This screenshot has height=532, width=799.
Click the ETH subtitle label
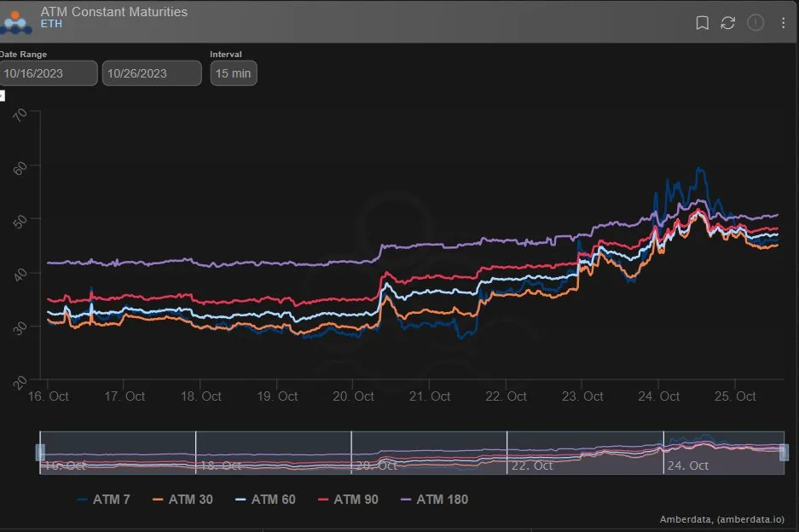pos(51,24)
